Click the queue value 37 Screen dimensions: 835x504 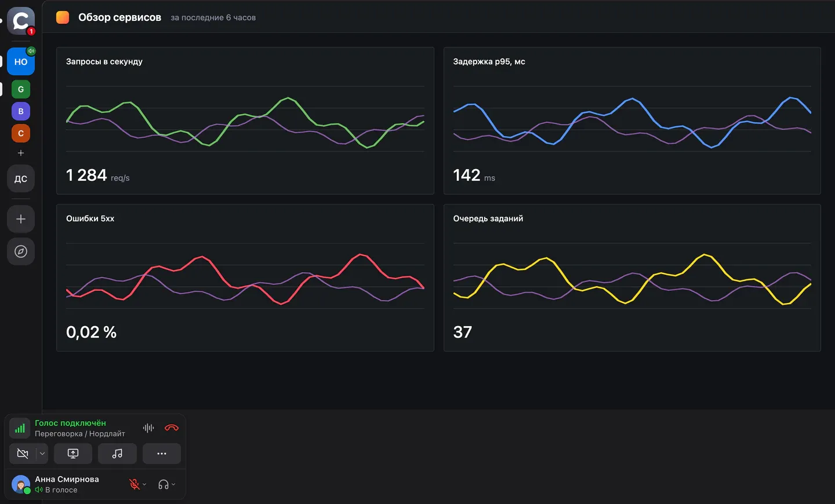pyautogui.click(x=462, y=332)
